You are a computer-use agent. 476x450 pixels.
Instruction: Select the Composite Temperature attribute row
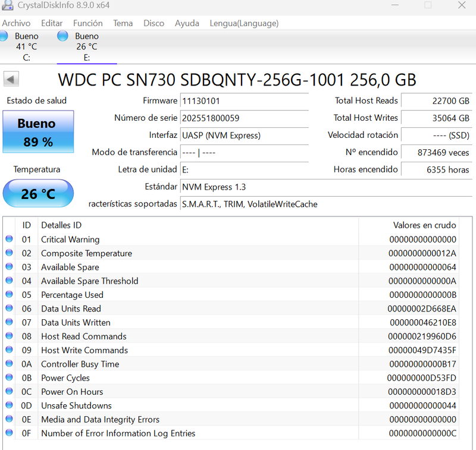(231, 253)
